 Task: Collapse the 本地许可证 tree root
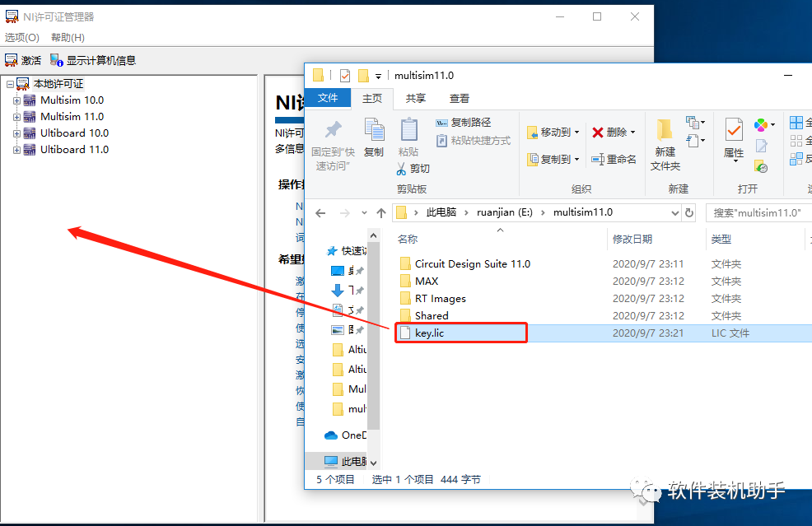click(10, 84)
